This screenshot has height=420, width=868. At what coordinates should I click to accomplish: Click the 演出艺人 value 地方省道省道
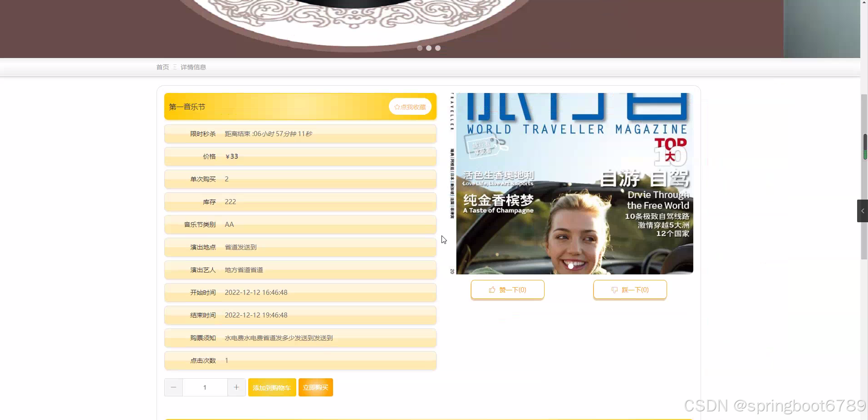coord(244,270)
